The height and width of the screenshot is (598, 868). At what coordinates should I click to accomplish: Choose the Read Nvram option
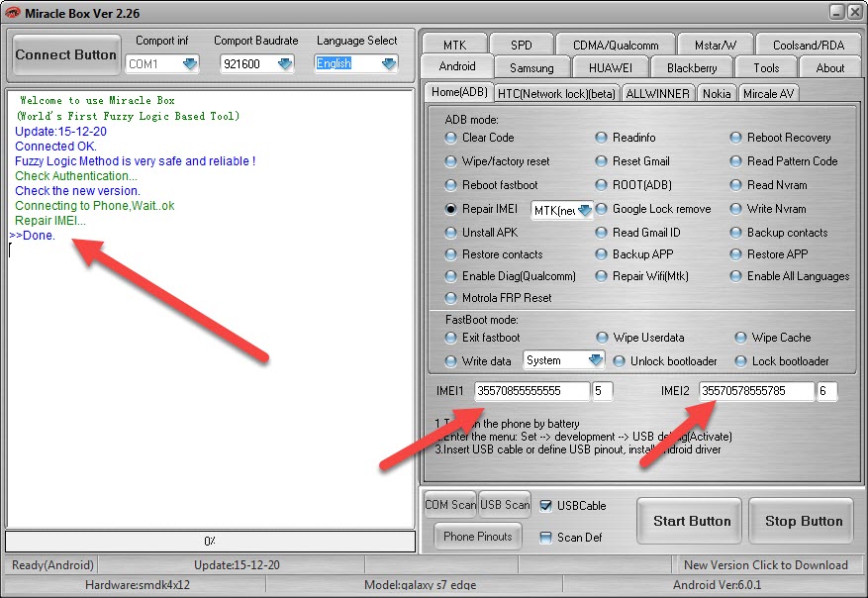[x=735, y=185]
